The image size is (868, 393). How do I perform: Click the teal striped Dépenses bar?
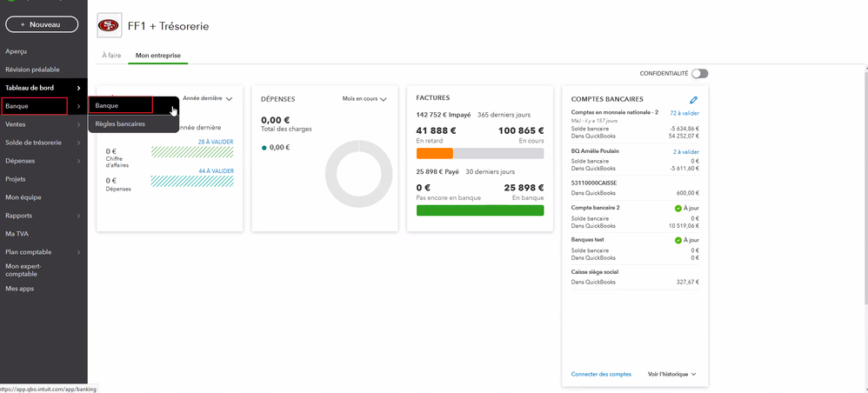[192, 181]
